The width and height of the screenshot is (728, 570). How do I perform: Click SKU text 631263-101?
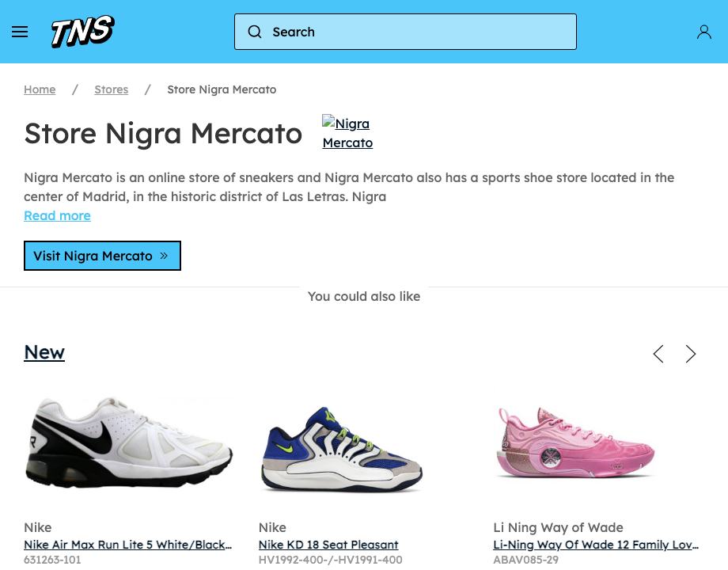[x=52, y=560]
